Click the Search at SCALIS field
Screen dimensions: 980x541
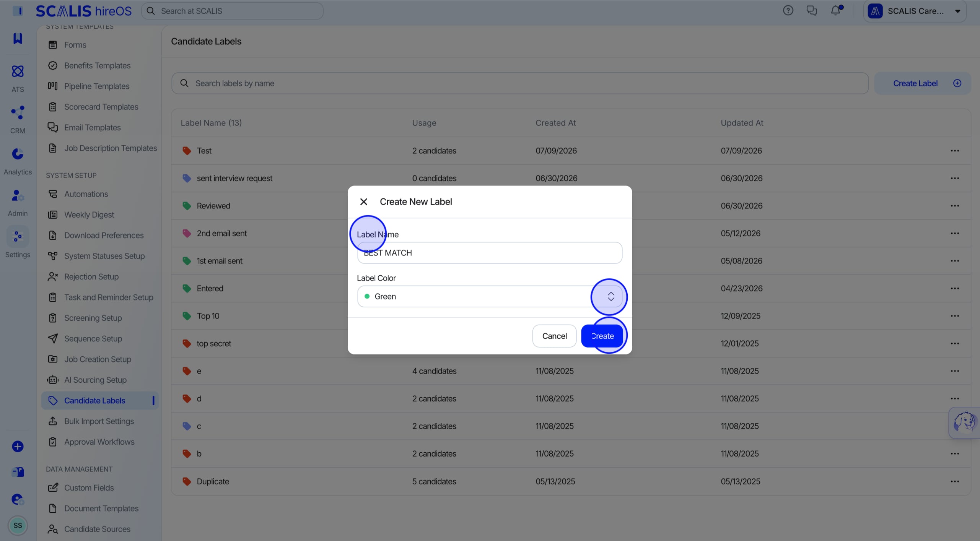[232, 11]
